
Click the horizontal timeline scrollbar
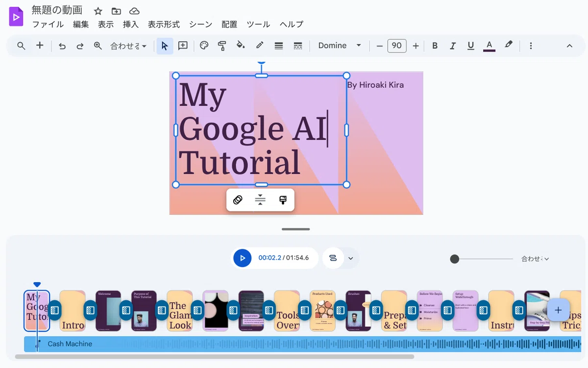click(x=215, y=357)
